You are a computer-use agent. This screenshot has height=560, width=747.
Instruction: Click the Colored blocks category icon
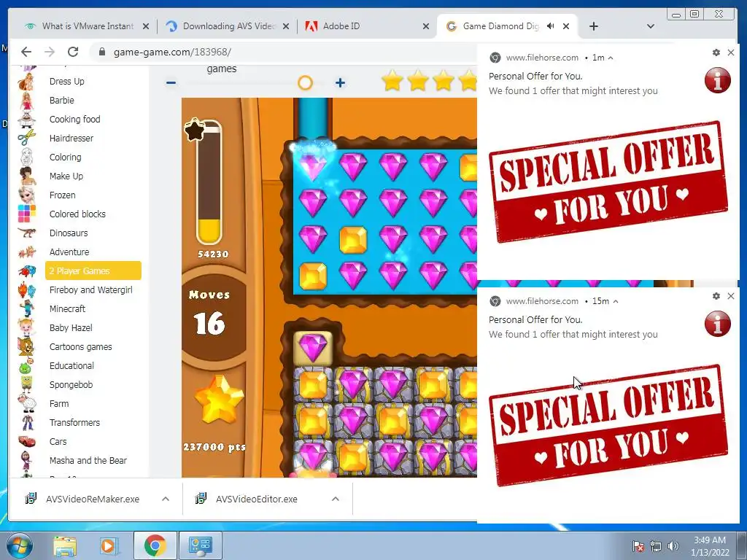pos(27,214)
